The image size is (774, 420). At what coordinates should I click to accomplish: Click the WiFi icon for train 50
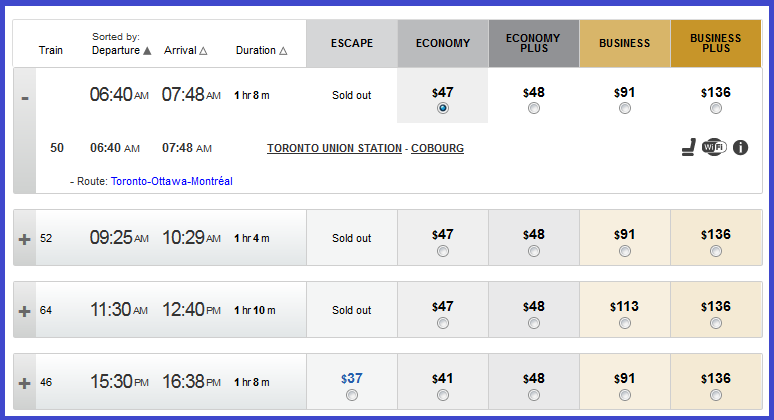[x=714, y=147]
